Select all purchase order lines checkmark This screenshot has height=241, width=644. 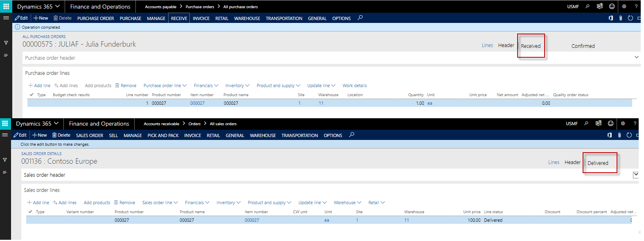click(x=32, y=95)
